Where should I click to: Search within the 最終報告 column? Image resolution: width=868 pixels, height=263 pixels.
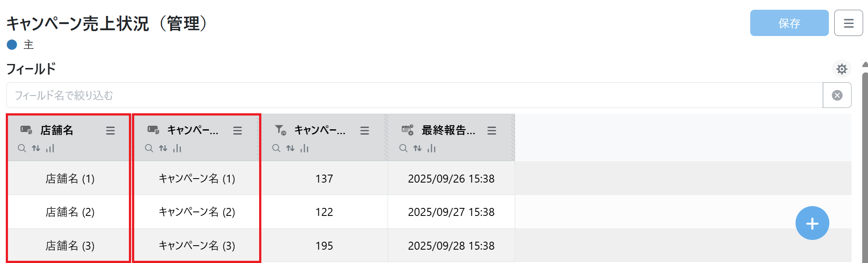(403, 148)
